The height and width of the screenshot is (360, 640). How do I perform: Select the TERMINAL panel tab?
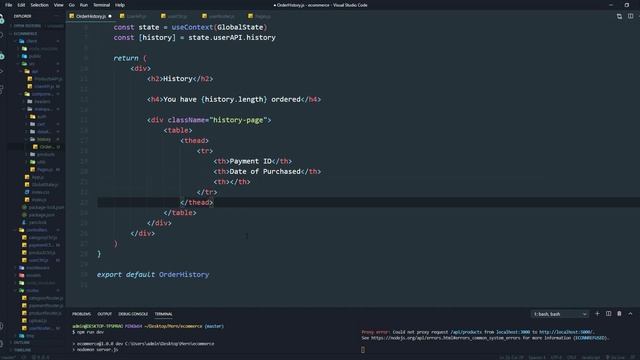point(163,314)
